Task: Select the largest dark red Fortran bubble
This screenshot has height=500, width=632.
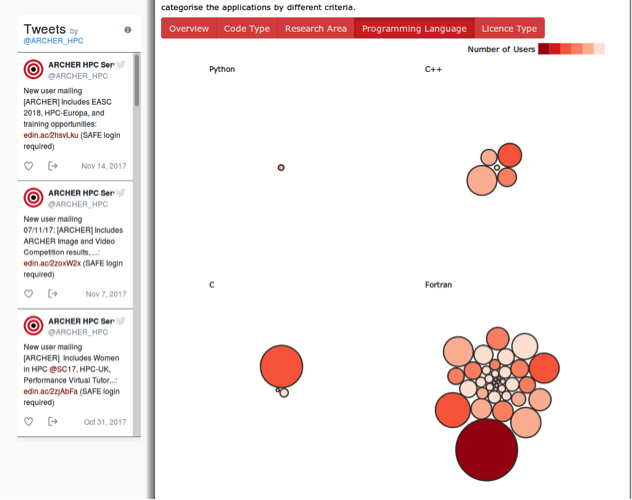Action: pyautogui.click(x=486, y=450)
